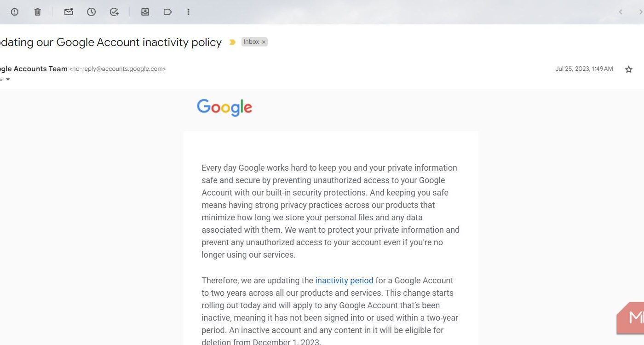The height and width of the screenshot is (345, 644).
Task: Remove the Inbox label with x
Action: [264, 42]
